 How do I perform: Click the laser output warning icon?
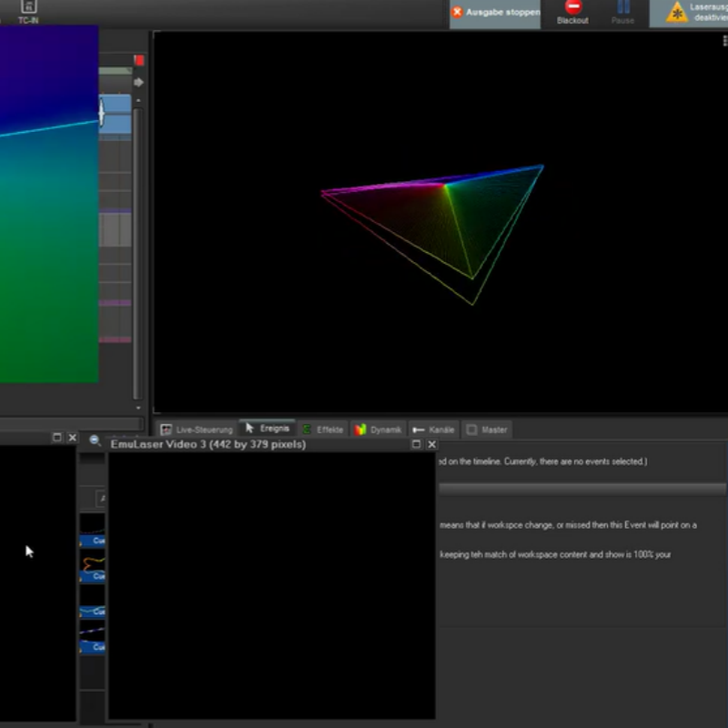pos(677,13)
